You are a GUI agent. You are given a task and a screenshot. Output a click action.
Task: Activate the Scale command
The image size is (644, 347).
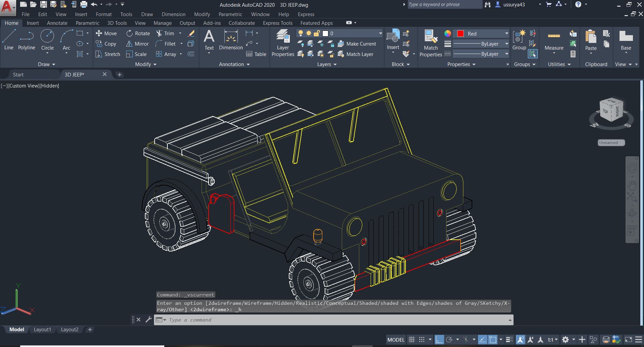pyautogui.click(x=136, y=54)
